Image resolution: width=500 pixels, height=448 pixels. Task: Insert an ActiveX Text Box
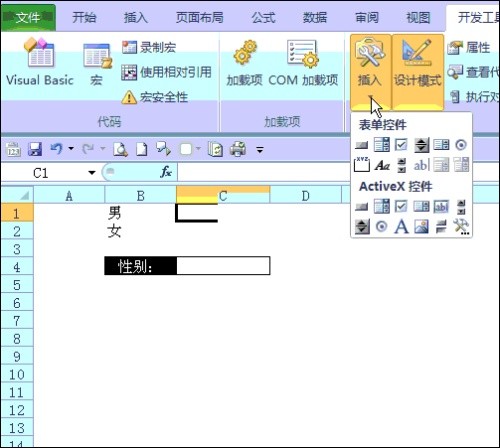[441, 207]
